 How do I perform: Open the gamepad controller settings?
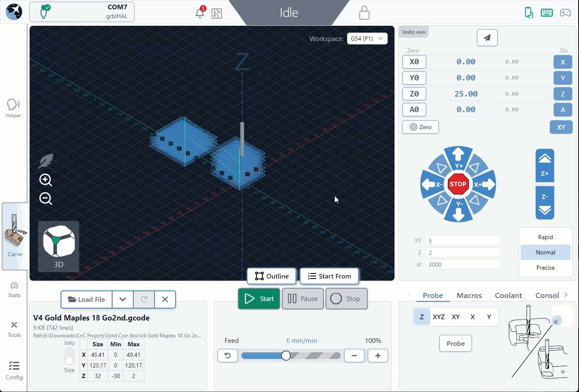pos(565,13)
